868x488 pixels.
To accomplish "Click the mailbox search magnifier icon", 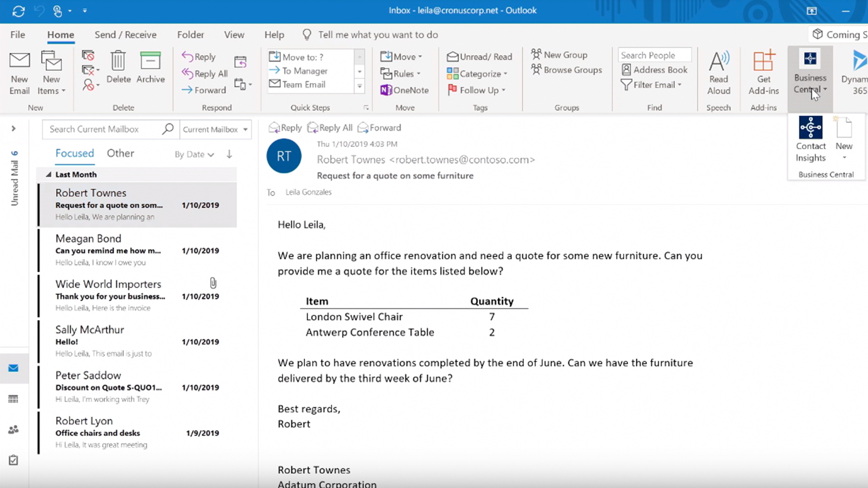I will point(168,129).
